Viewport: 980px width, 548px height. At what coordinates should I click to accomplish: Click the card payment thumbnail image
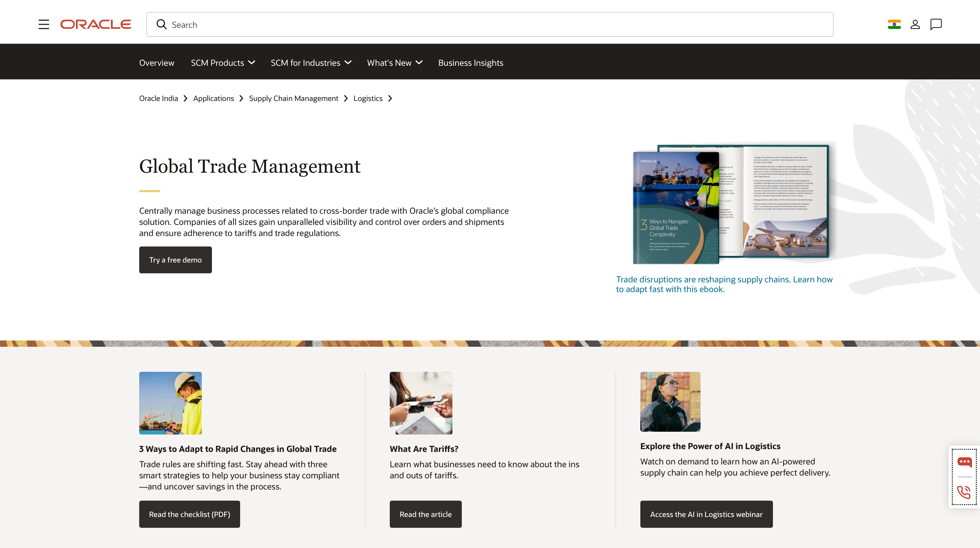coord(421,403)
